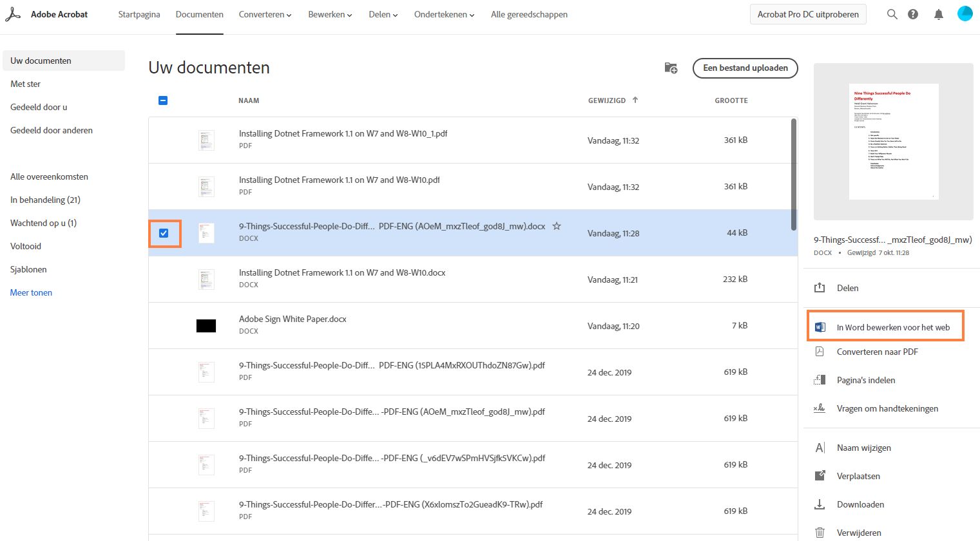Viewport: 980px width, 541px height.
Task: Open Adobe Sign White Paper.docx filename
Action: click(293, 319)
